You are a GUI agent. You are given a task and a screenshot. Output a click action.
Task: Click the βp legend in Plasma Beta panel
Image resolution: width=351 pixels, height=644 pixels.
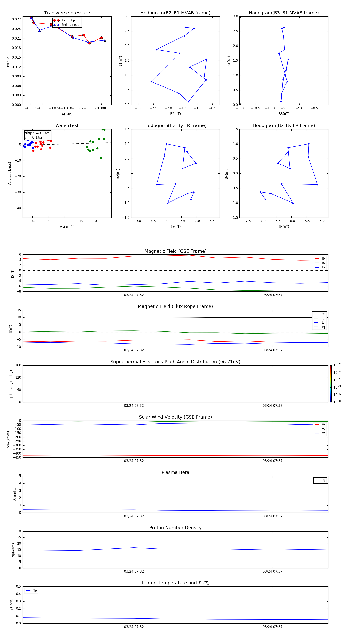coord(320,480)
